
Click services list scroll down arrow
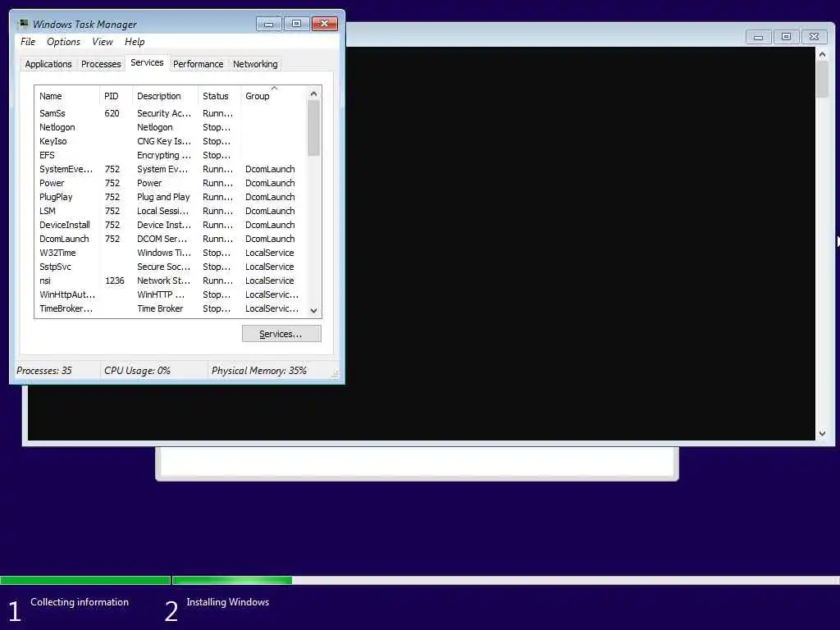tap(314, 311)
